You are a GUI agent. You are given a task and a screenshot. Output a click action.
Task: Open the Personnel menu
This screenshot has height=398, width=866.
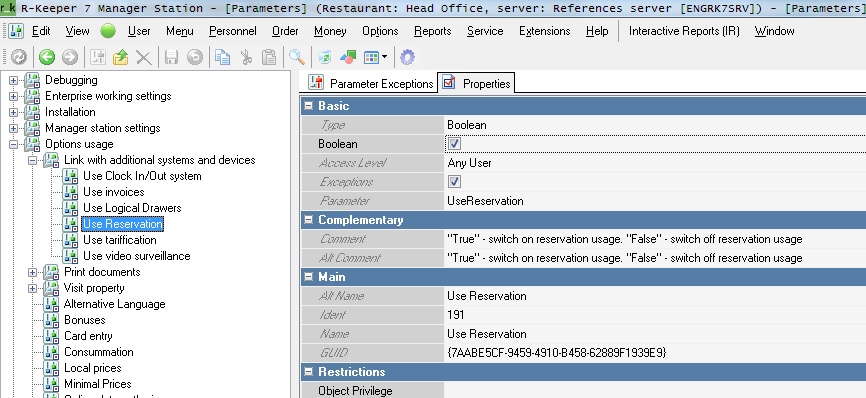(x=233, y=31)
